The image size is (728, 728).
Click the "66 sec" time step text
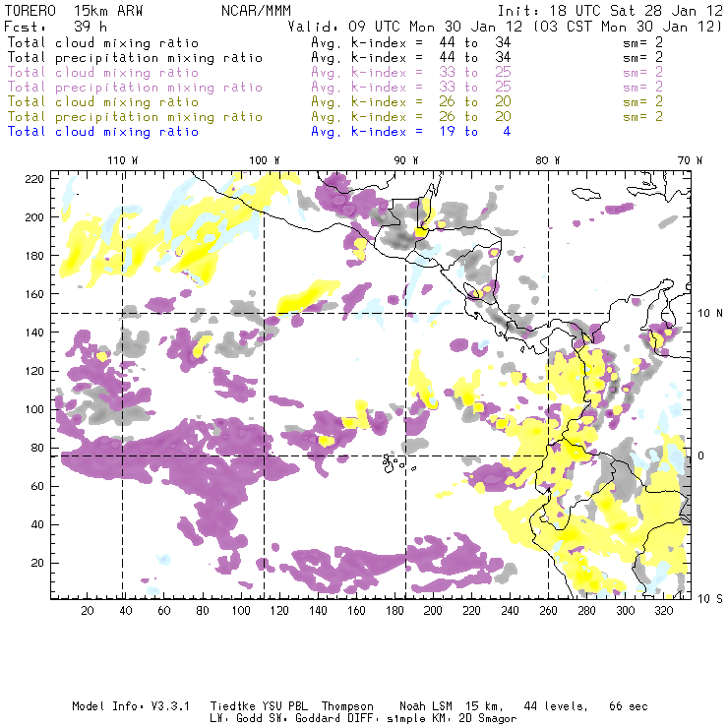629,706
